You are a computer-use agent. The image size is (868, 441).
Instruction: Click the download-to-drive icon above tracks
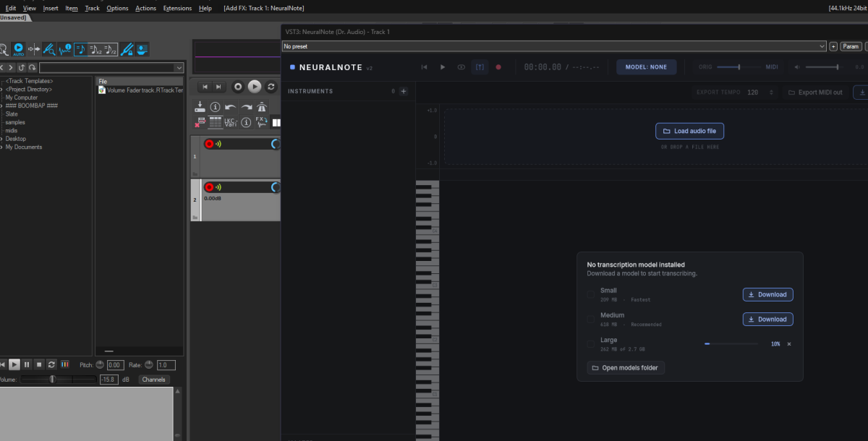tap(200, 107)
